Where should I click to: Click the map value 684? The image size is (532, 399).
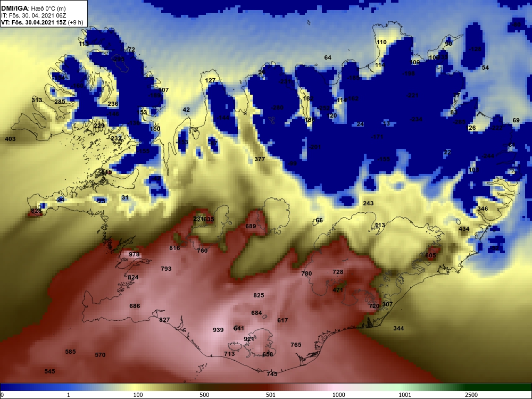(x=256, y=313)
